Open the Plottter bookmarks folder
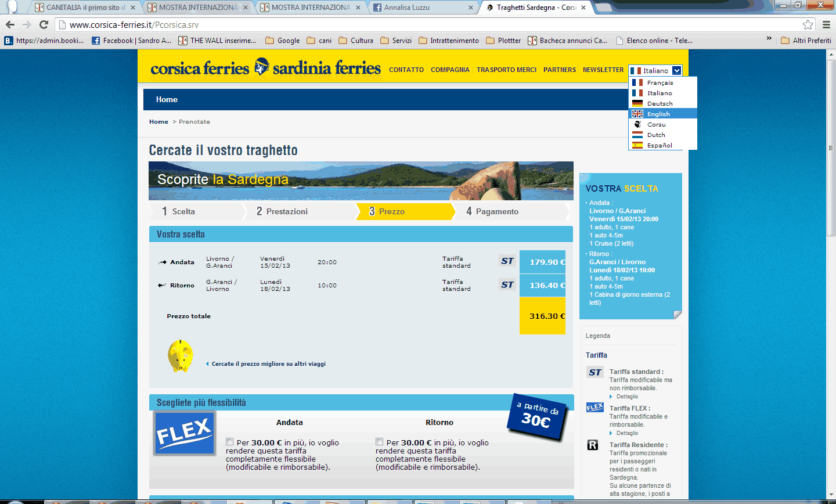 tap(503, 40)
